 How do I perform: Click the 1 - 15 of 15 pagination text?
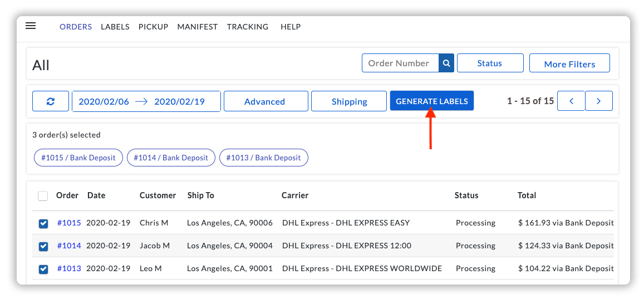[x=530, y=101]
